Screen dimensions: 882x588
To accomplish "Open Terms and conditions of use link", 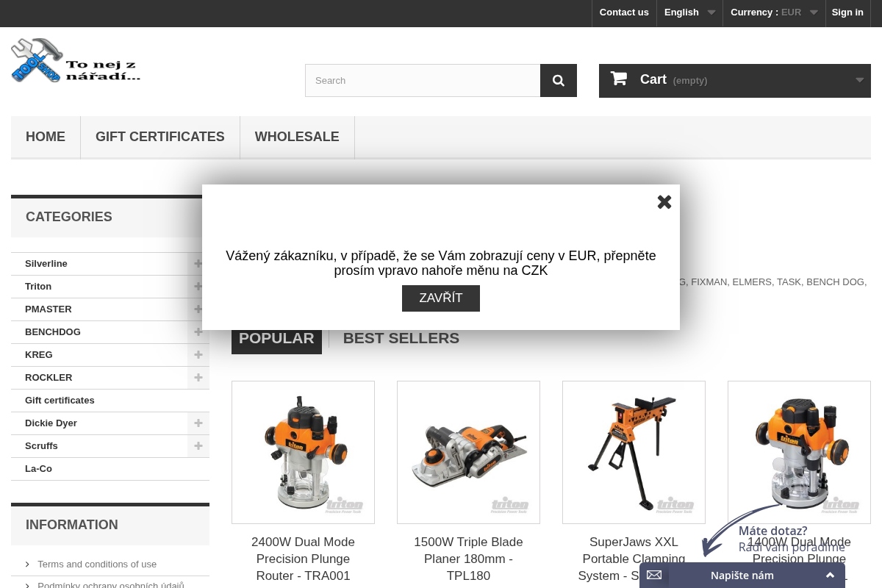I will 97,564.
